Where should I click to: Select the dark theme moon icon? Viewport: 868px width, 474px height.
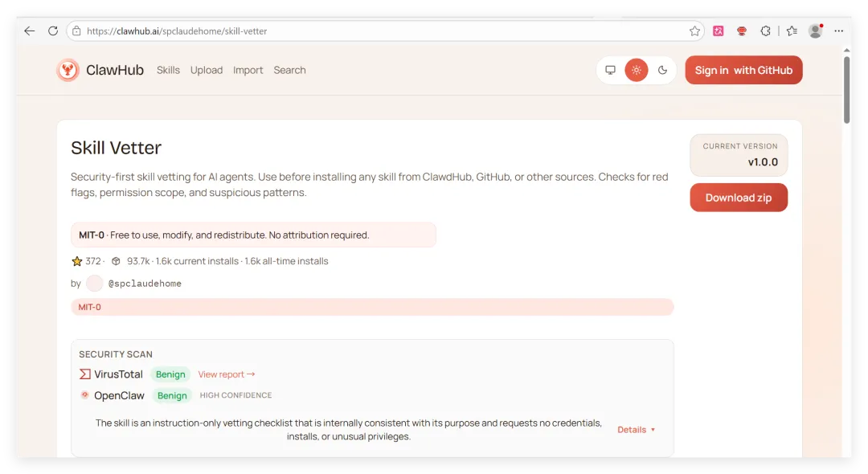coord(662,70)
